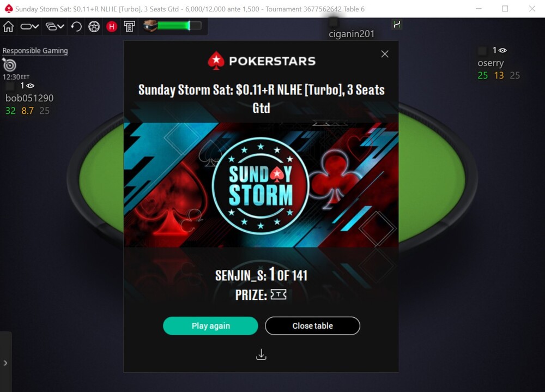545x392 pixels.
Task: Click the Play again button
Action: click(210, 326)
